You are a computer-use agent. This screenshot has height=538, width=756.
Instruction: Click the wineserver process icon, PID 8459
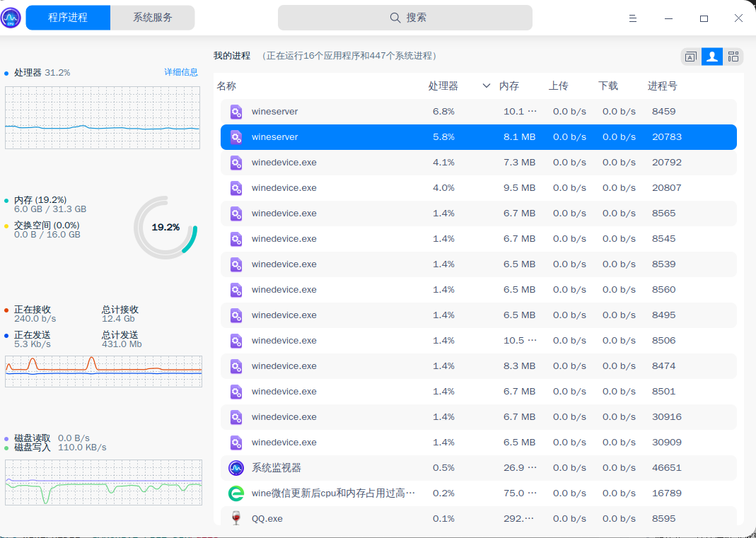tap(235, 111)
